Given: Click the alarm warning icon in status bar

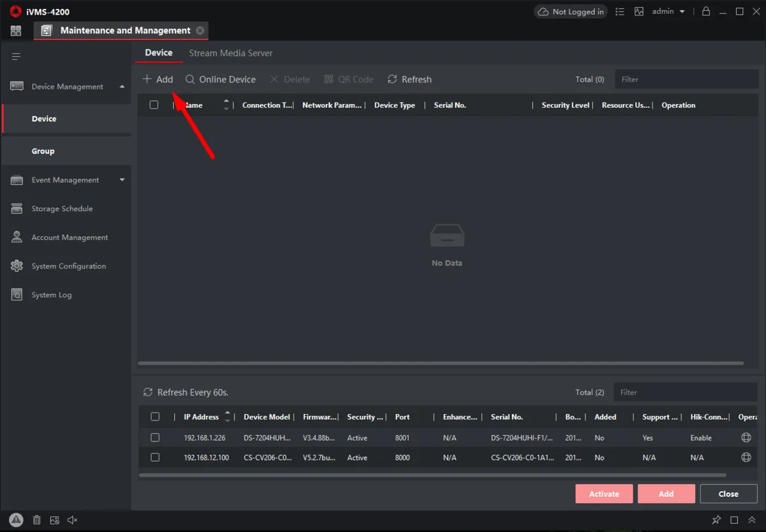Looking at the screenshot, I should coord(17,520).
